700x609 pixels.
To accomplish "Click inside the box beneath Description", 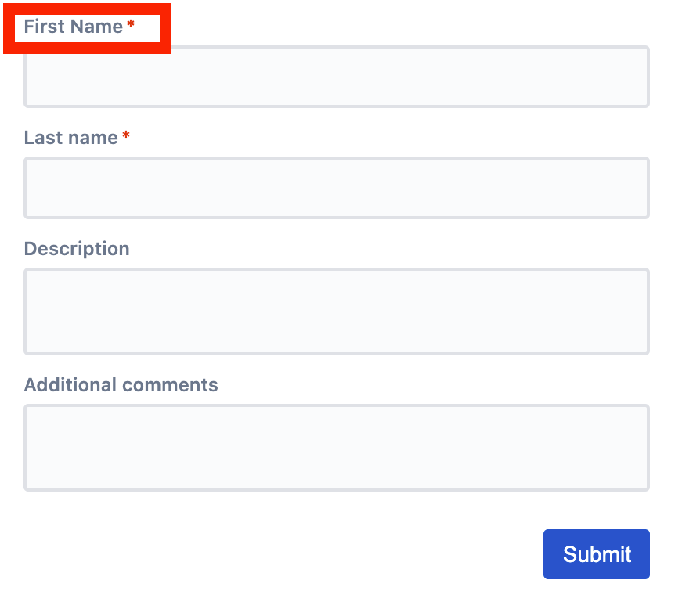I will [337, 312].
